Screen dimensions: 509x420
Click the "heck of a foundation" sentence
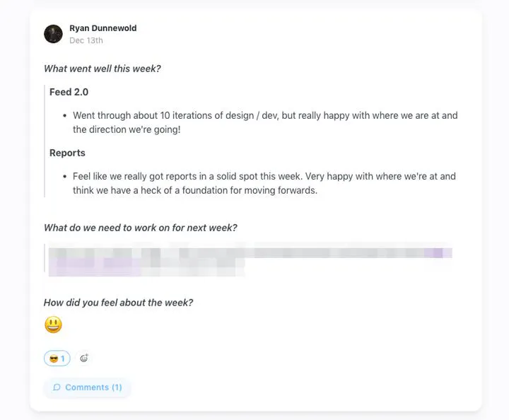(233, 190)
